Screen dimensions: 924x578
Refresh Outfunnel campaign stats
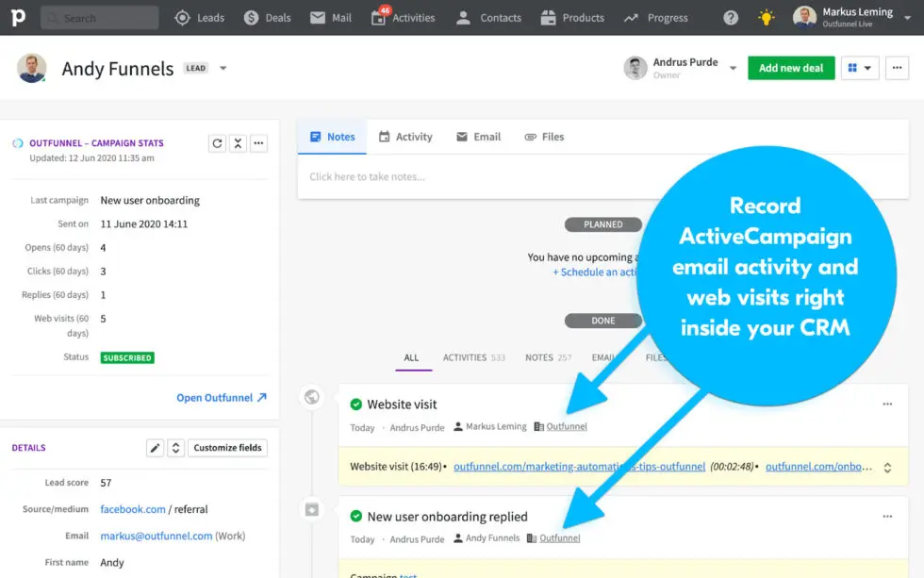[217, 143]
